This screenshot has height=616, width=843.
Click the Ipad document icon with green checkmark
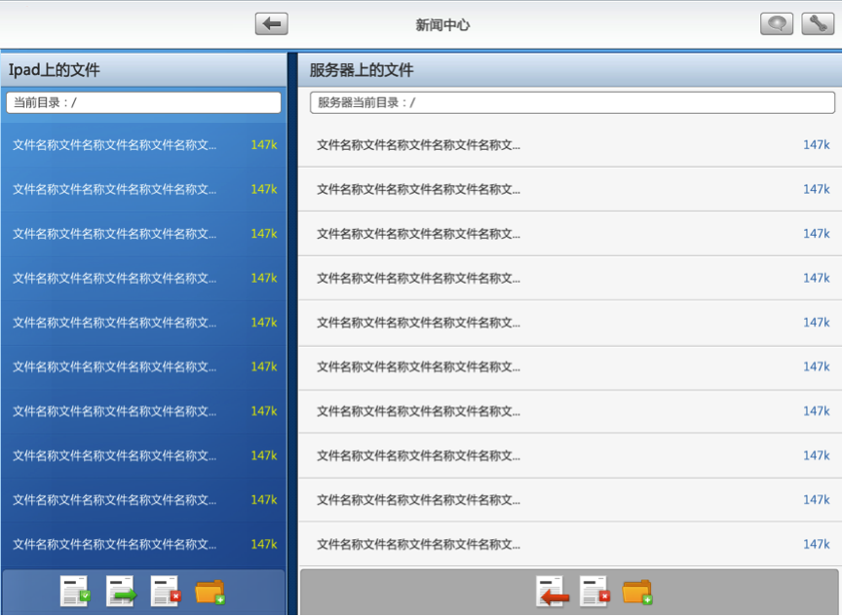(x=75, y=592)
